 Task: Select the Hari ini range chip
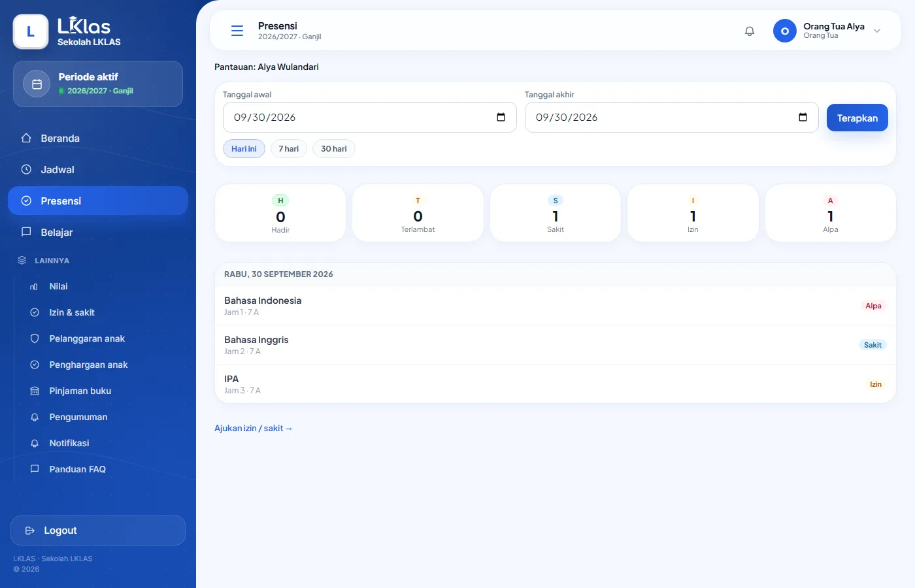244,149
